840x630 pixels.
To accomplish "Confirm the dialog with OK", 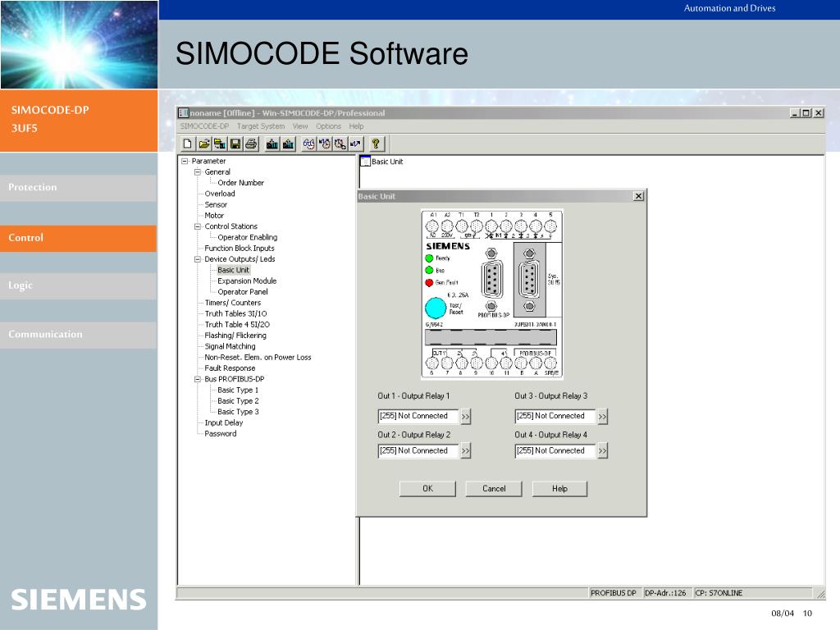I will pyautogui.click(x=427, y=489).
